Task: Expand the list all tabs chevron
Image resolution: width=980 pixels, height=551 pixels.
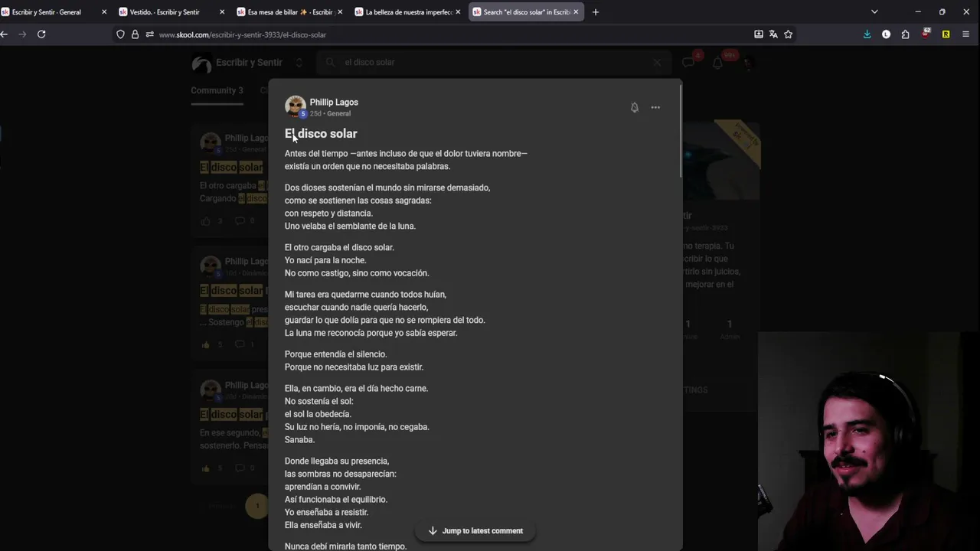Action: 874,11
